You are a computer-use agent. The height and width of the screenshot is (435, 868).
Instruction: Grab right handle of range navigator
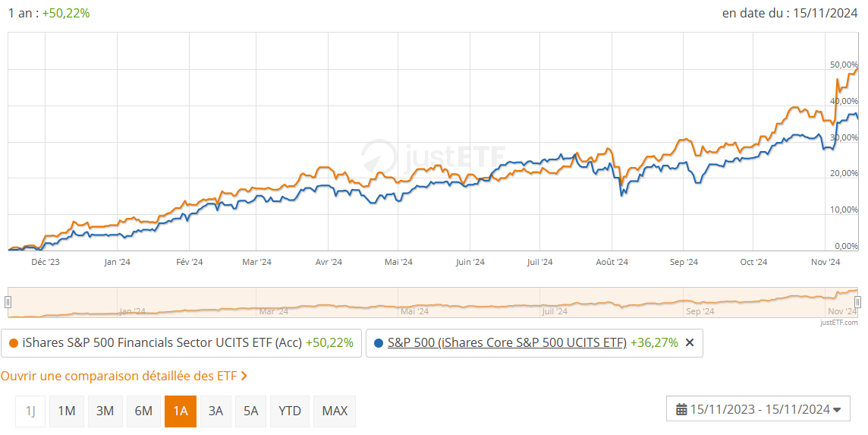857,302
